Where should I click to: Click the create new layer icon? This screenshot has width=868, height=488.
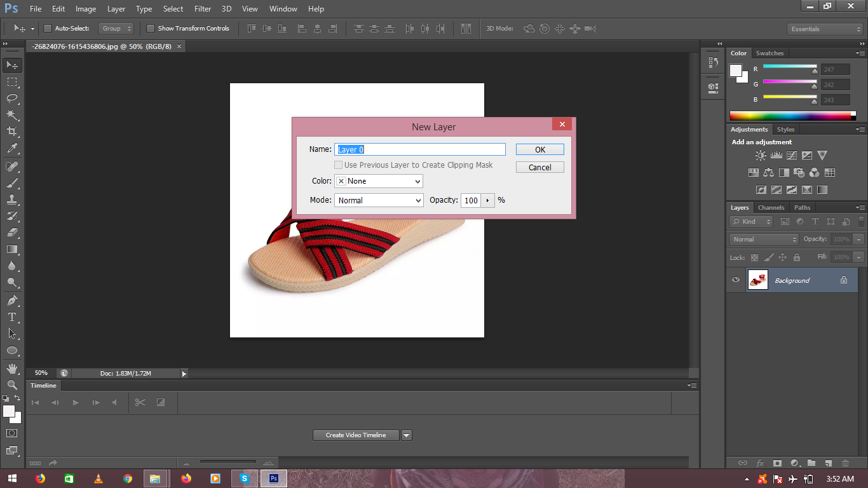828,463
